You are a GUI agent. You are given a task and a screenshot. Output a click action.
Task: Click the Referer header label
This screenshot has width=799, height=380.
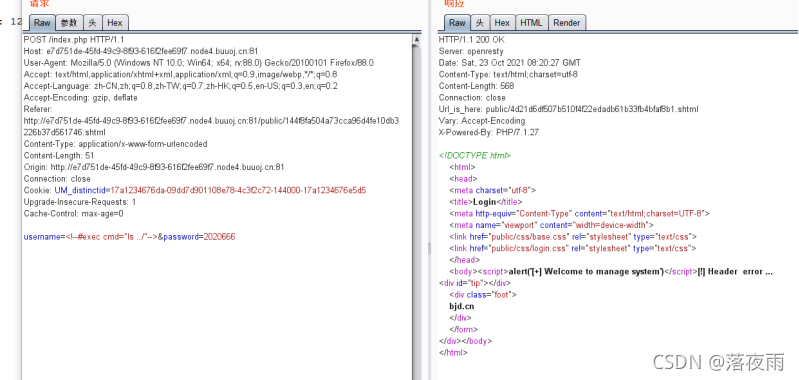[x=38, y=109]
